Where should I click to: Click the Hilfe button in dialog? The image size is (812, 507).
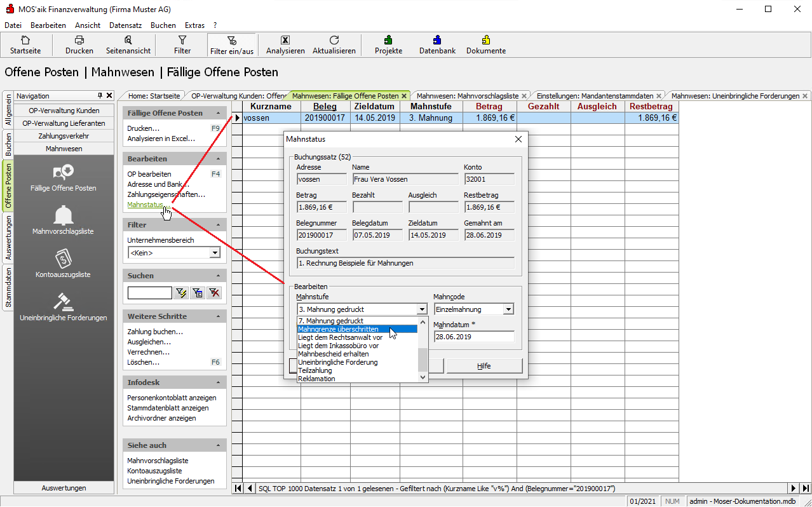484,366
